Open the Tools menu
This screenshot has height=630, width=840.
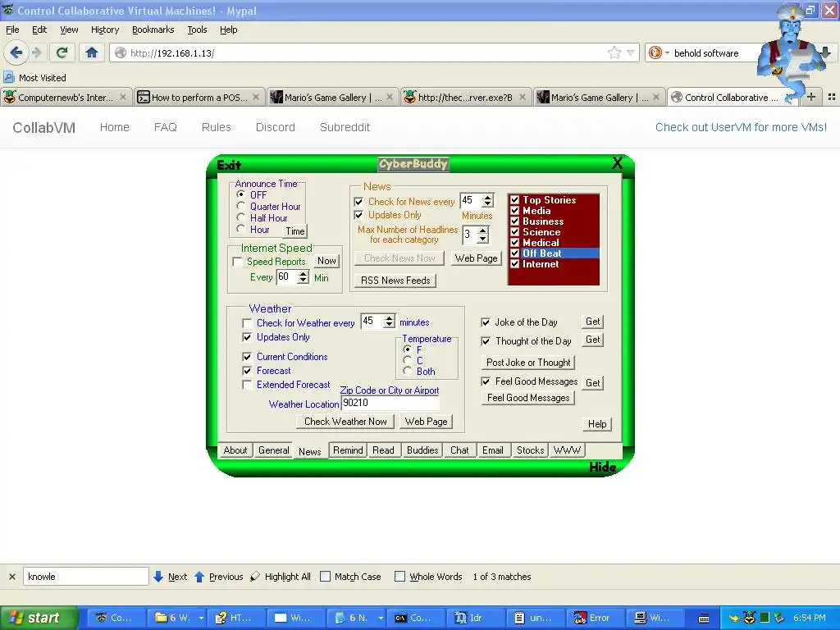point(197,30)
